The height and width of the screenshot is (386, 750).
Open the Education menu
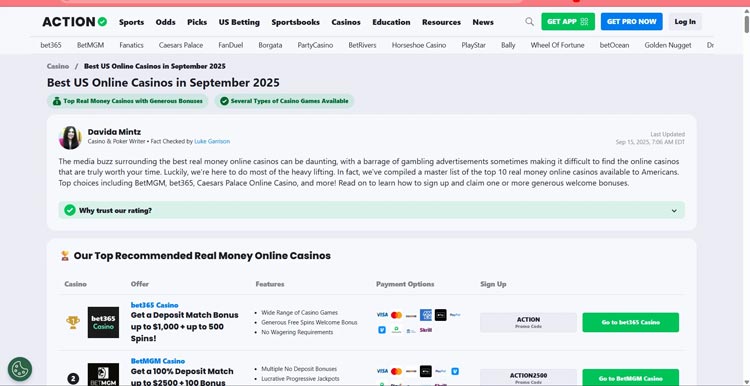(391, 22)
